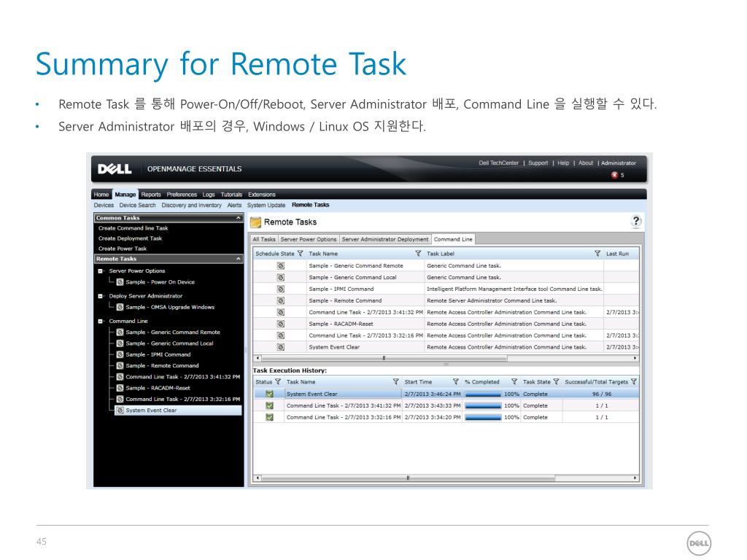Click the 2/7/2013 3:43:33 PM progress bar
The image size is (747, 560).
pos(483,405)
